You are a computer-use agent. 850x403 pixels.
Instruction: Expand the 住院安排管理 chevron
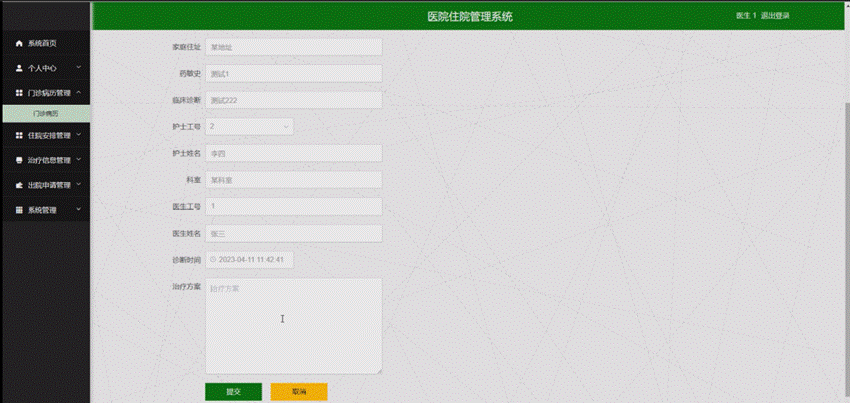pos(79,135)
